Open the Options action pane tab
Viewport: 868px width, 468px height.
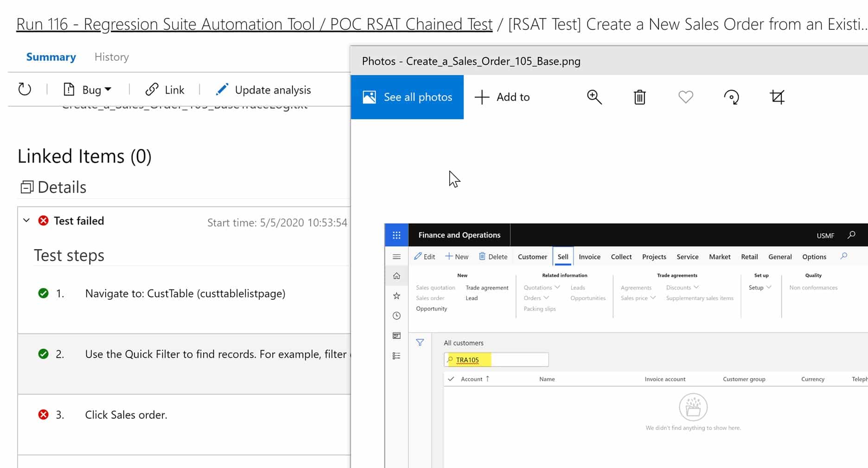click(814, 256)
